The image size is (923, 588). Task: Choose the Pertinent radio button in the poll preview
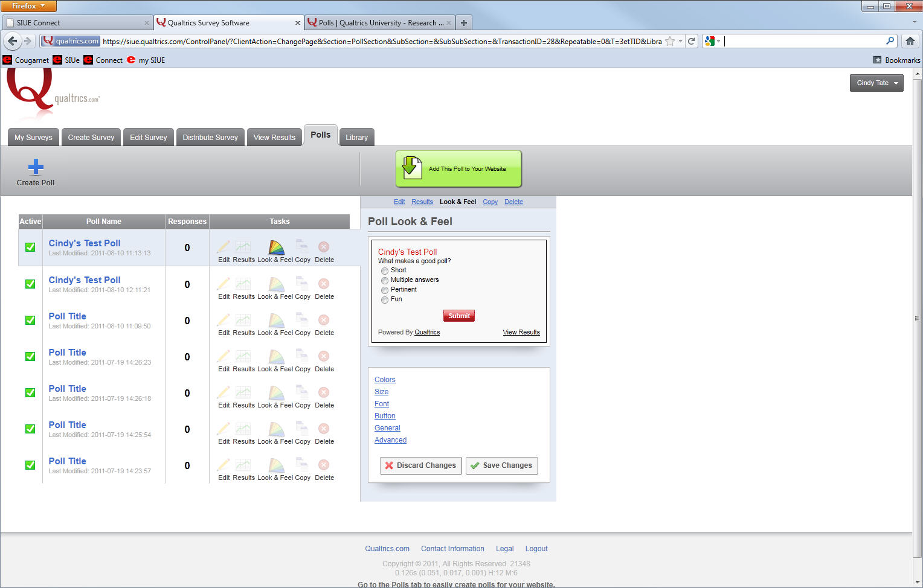pos(385,290)
